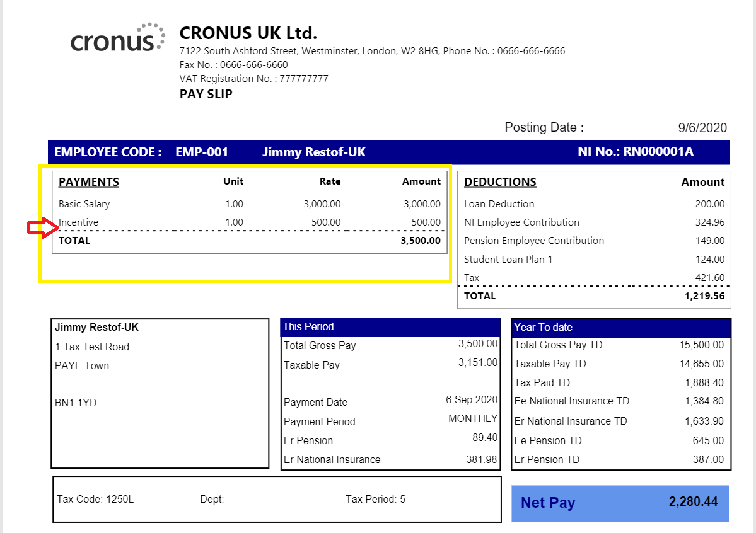Click the PAYE Town line
Viewport: 756px width, 533px height.
click(x=82, y=365)
